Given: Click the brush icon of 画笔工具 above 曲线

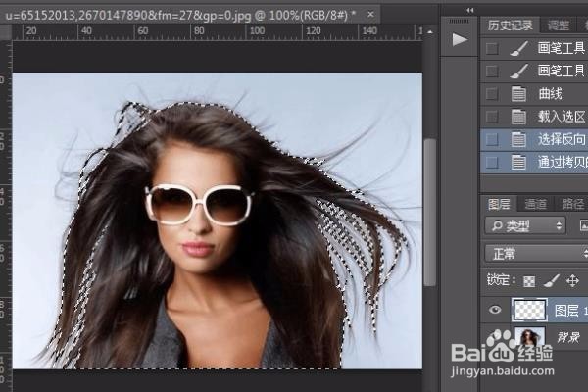Looking at the screenshot, I should (519, 71).
